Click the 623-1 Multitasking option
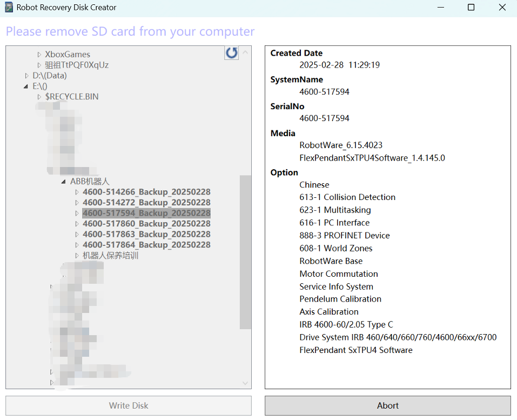This screenshot has height=420, width=517. coord(335,210)
